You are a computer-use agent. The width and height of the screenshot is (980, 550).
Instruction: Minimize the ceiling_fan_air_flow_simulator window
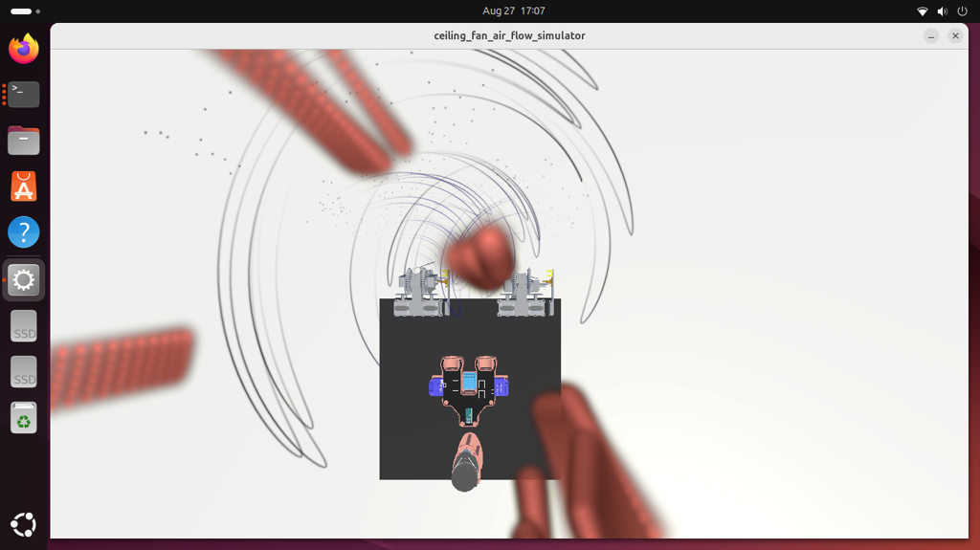point(931,36)
